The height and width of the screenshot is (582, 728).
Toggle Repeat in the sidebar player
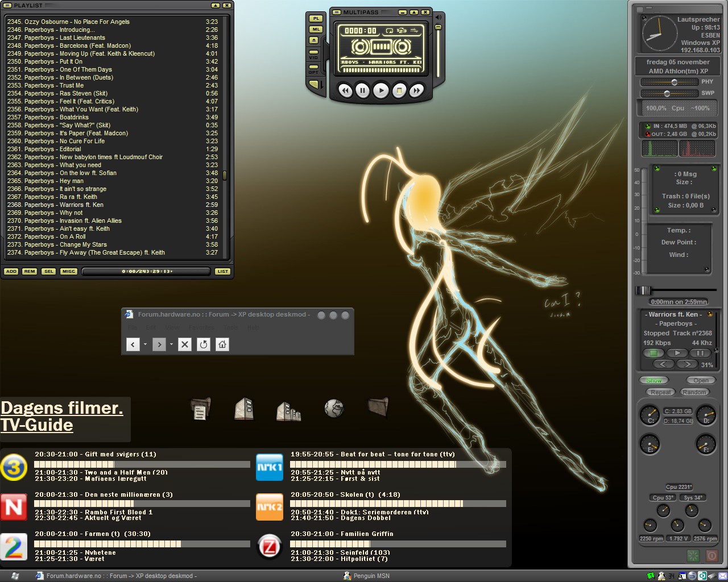click(660, 392)
